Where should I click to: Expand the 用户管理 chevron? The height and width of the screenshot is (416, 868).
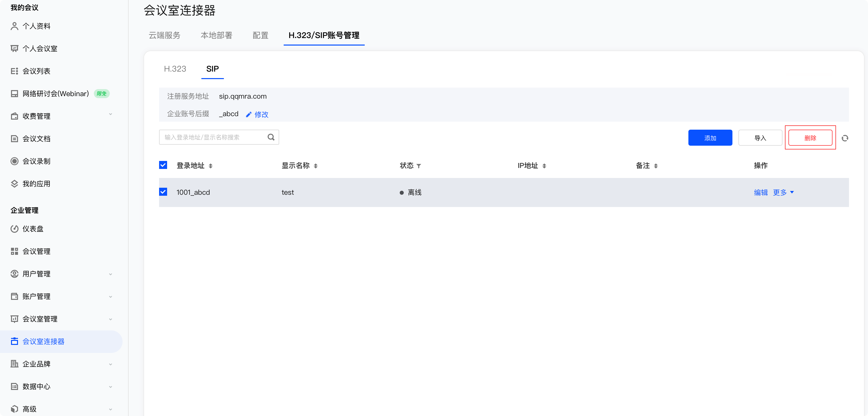(x=111, y=274)
